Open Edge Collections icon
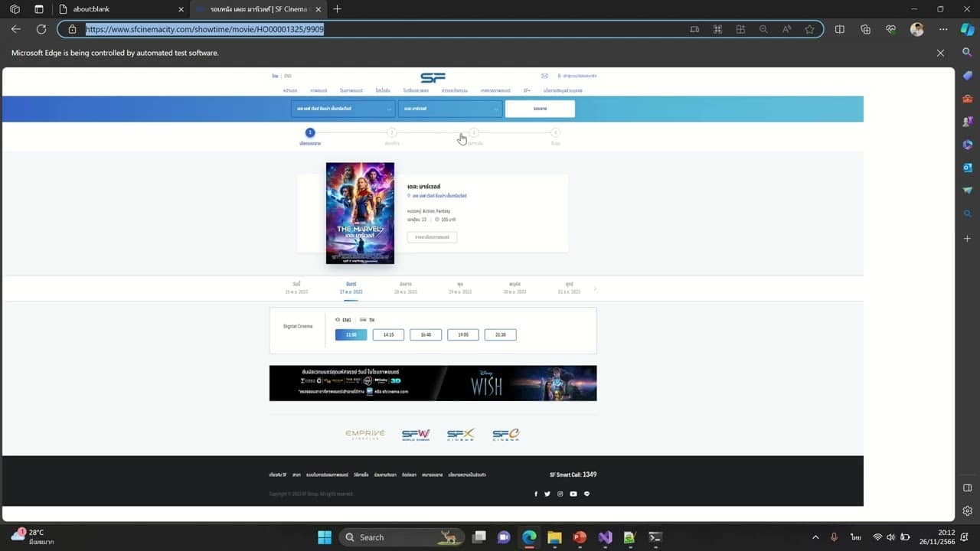 pos(865,29)
